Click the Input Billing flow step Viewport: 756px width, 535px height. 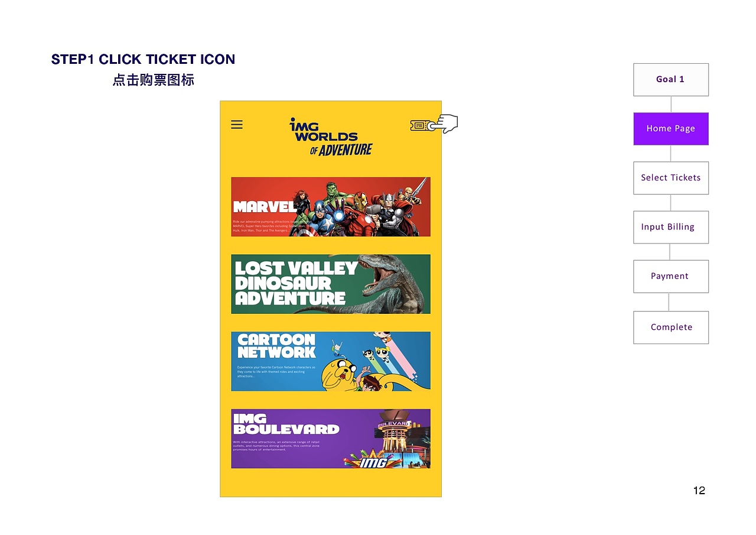[671, 227]
